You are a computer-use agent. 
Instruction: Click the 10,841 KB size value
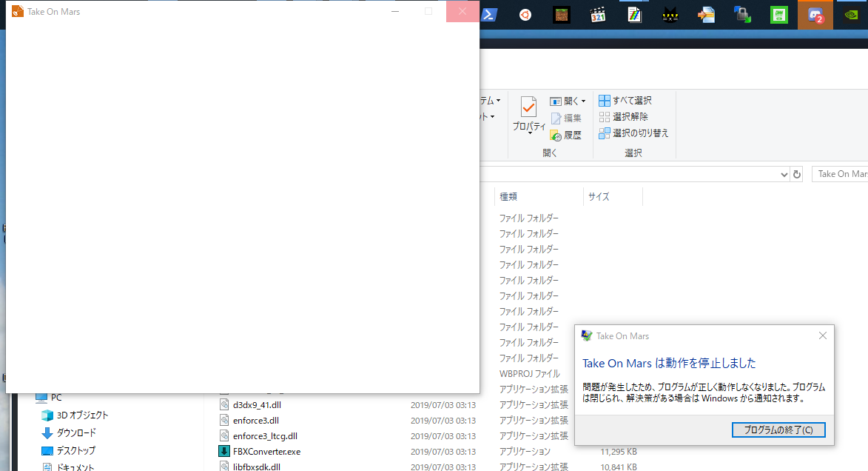(x=619, y=467)
